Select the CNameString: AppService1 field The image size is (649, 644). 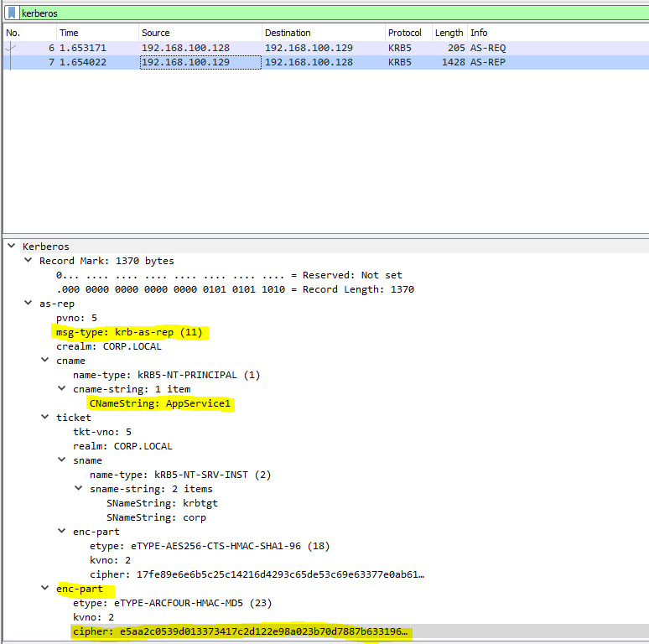coord(159,404)
